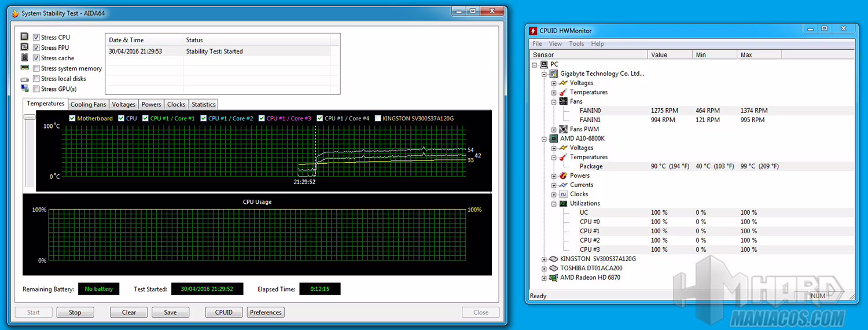Screen dimensions: 868x330
Task: Click the Gigabyte motherboard icon in sensor tree
Action: [553, 74]
